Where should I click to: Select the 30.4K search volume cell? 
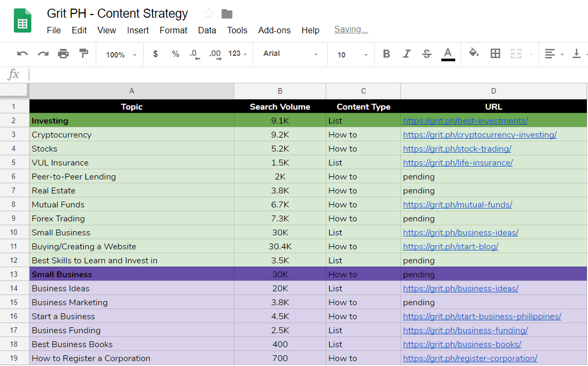pyautogui.click(x=279, y=247)
